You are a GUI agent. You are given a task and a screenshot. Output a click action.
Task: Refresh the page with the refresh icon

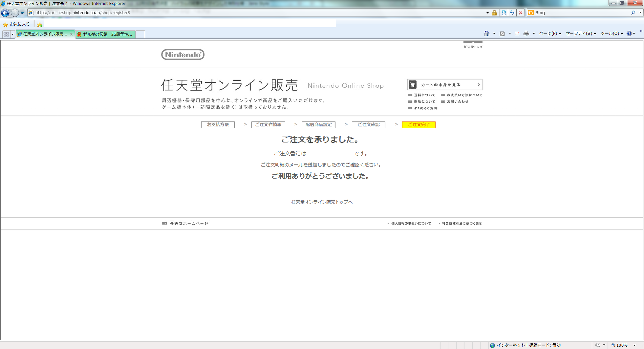[512, 13]
